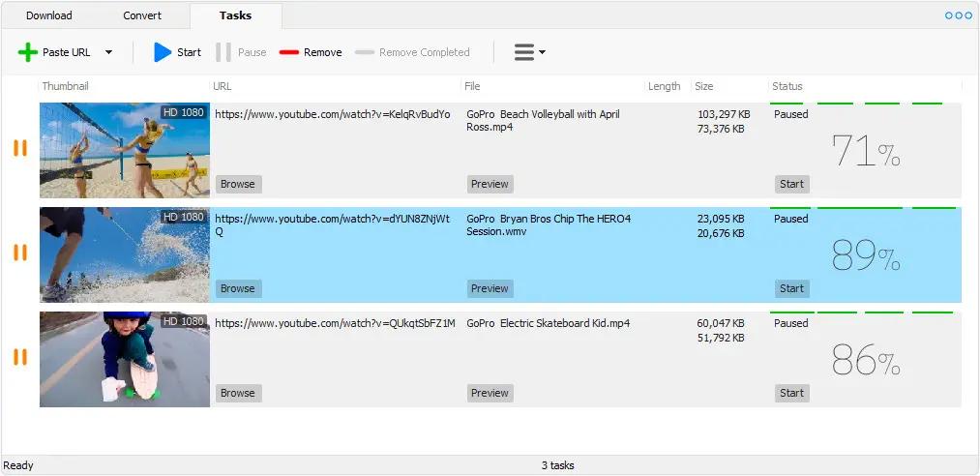Switch to the Download tab

pyautogui.click(x=48, y=15)
